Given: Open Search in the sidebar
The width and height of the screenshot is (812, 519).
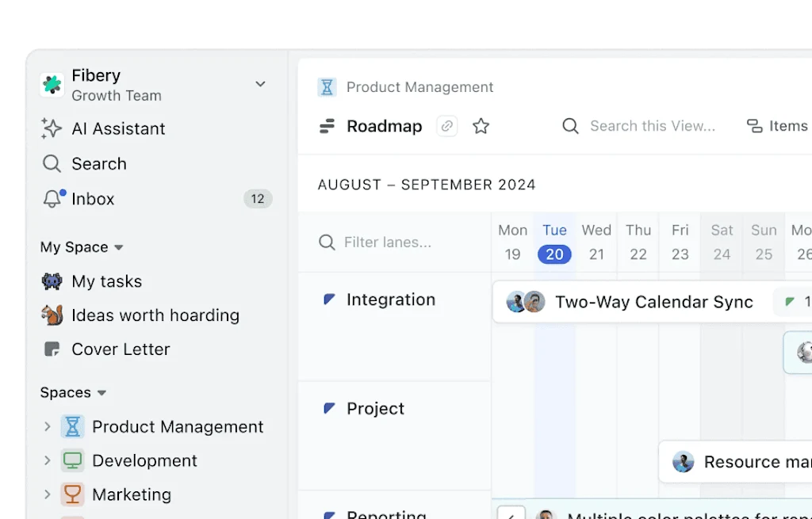Looking at the screenshot, I should (x=99, y=163).
